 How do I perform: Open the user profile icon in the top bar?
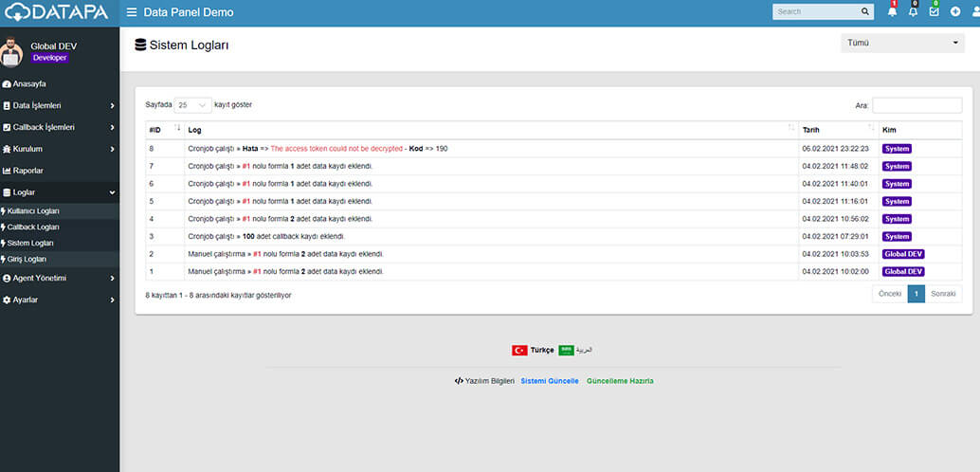(975, 11)
